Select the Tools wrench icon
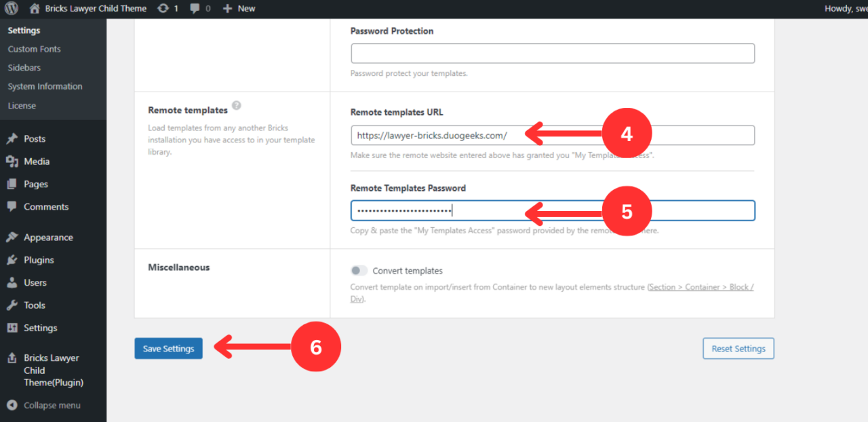 coord(12,305)
